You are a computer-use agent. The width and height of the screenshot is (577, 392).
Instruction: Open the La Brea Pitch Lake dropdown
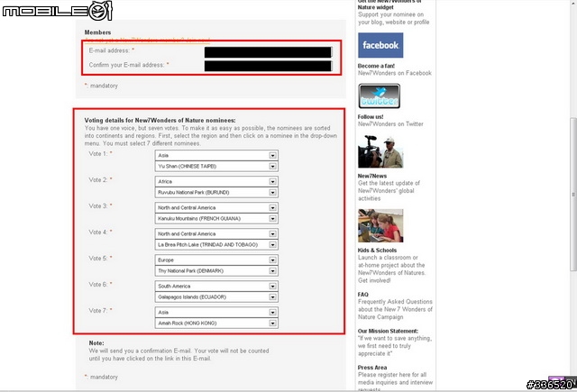click(216, 244)
